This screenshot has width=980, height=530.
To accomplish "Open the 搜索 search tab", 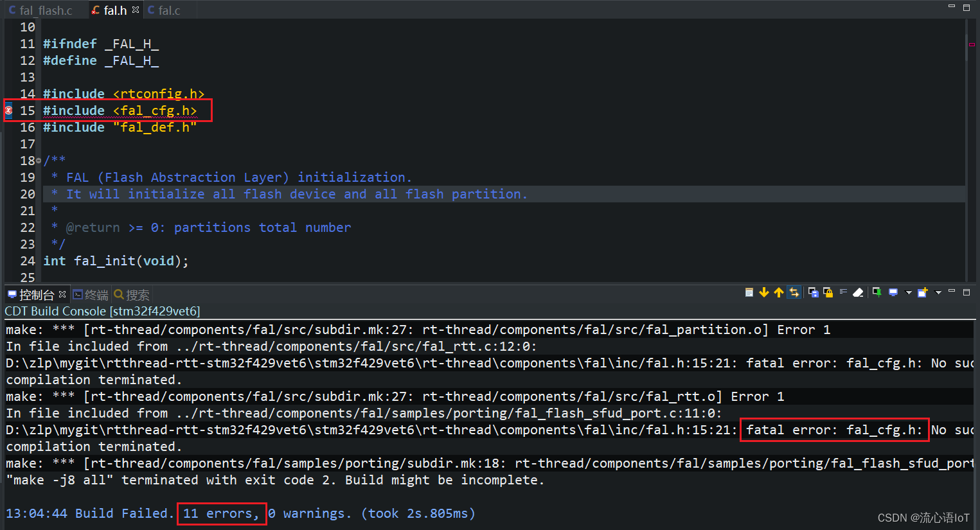I will [132, 295].
